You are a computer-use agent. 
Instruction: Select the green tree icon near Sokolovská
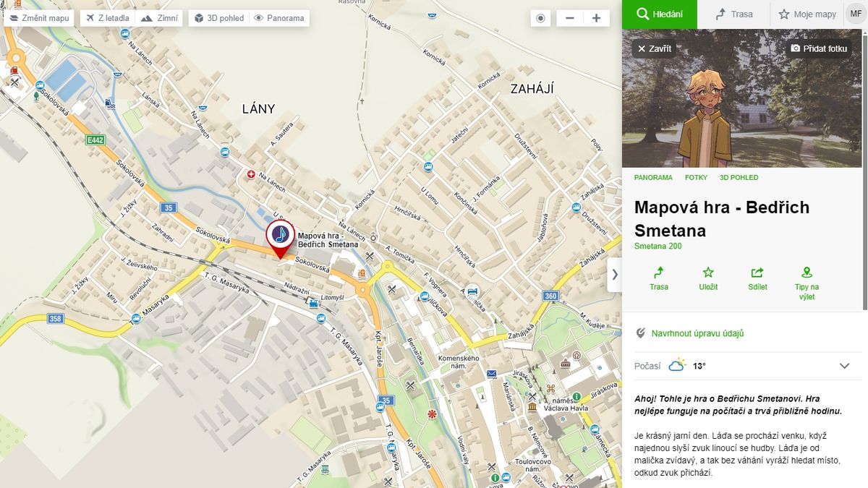pos(35,95)
